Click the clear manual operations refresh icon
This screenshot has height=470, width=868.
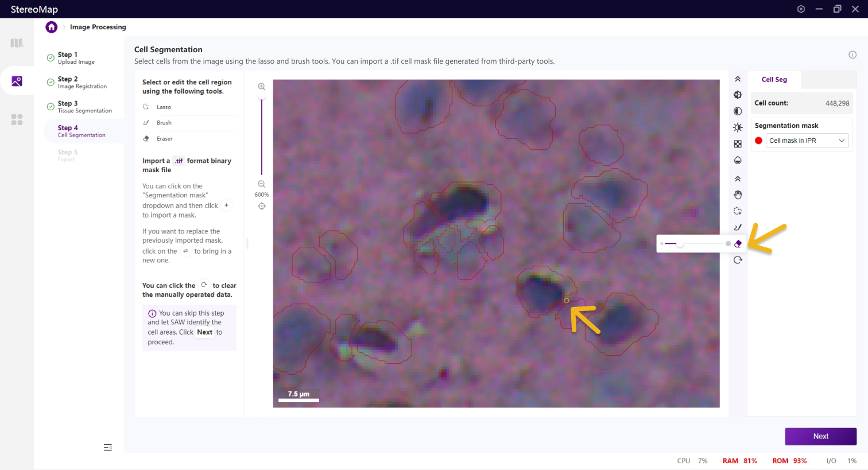(x=738, y=260)
